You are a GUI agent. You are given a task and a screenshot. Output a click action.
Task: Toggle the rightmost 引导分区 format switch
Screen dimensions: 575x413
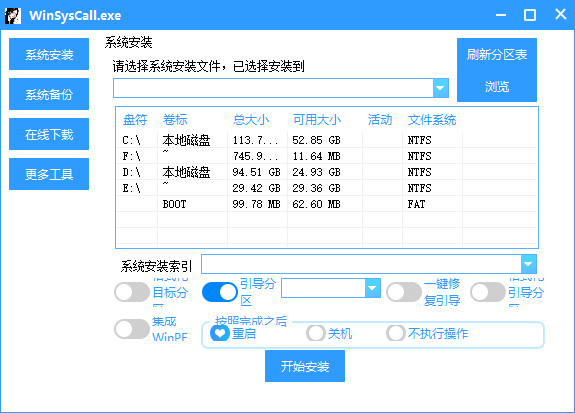coord(488,292)
